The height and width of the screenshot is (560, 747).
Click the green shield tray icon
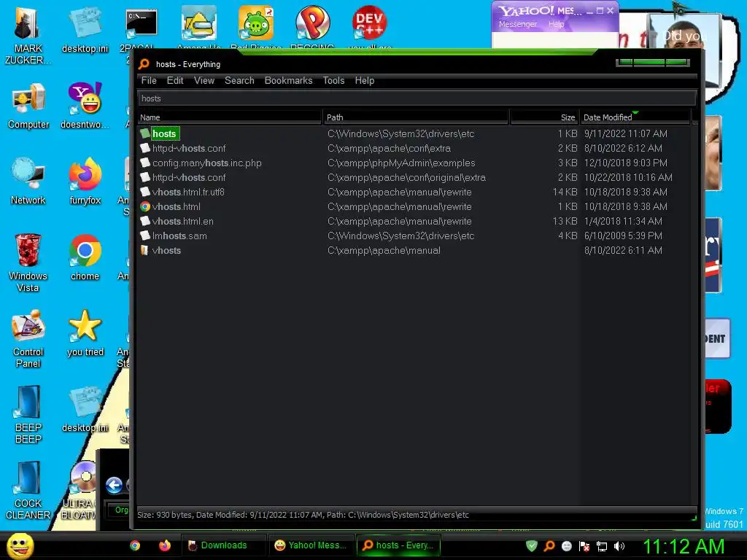pyautogui.click(x=532, y=545)
